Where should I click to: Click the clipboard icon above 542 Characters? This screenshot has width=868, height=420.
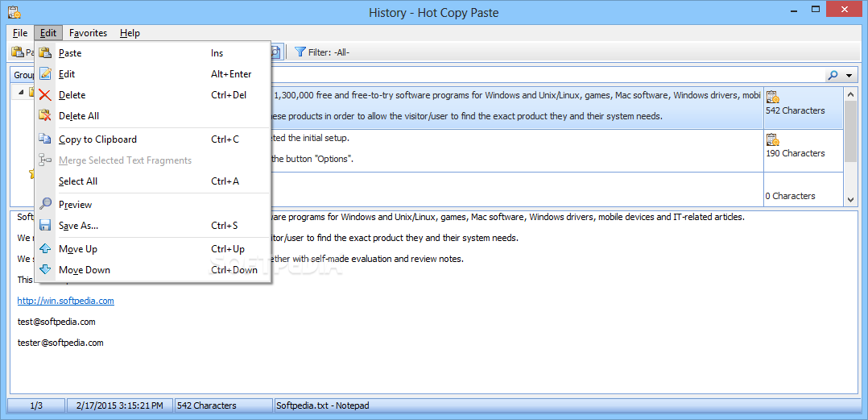click(773, 97)
